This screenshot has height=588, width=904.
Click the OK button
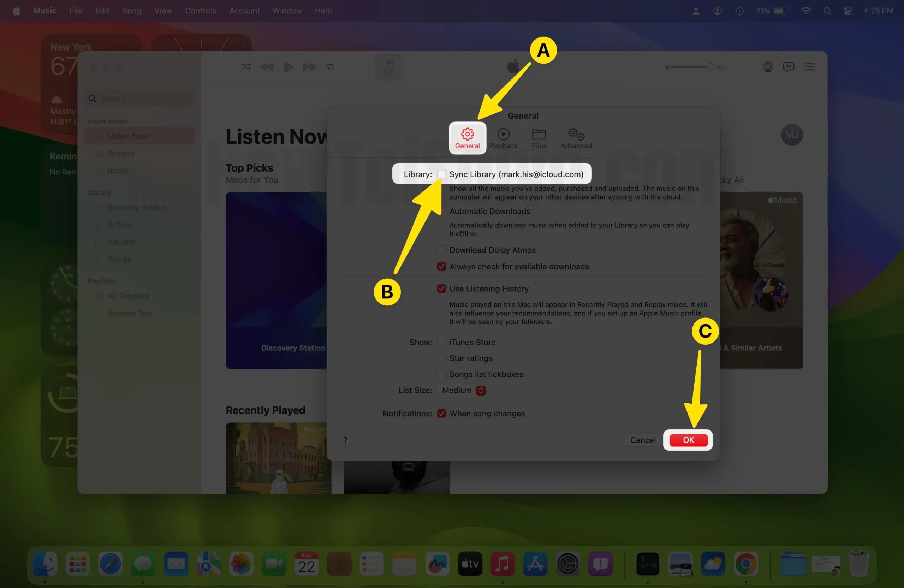[688, 440]
